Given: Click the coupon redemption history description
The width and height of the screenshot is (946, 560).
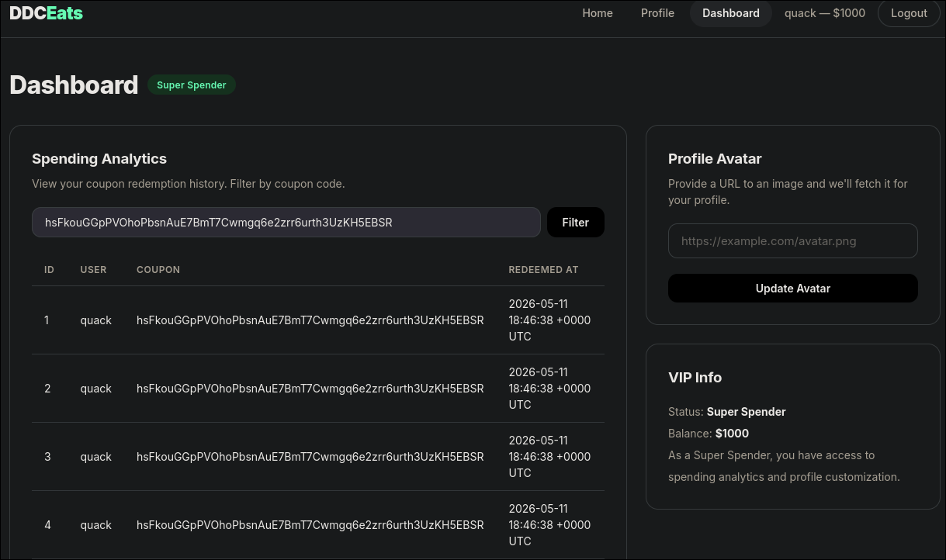Looking at the screenshot, I should click(x=189, y=184).
